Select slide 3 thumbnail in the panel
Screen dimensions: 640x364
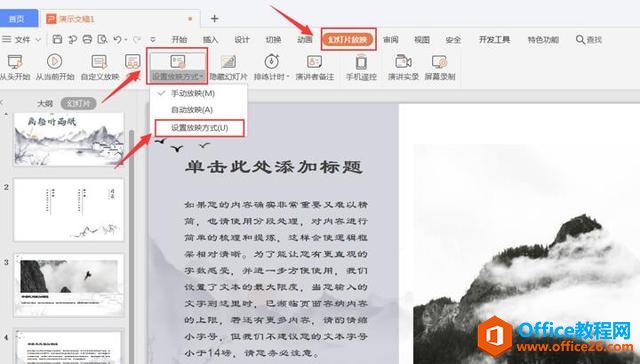[x=69, y=285]
